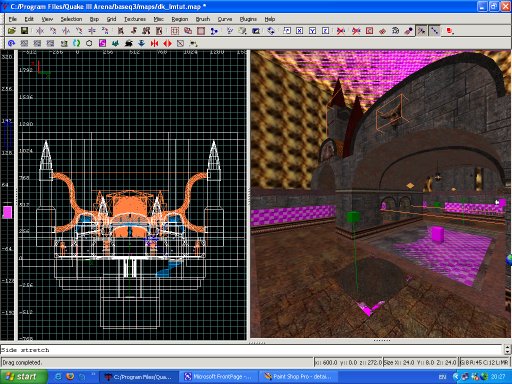The image size is (512, 384).
Task: Activate the Clipper tool with blue nodes icon
Action: pyautogui.click(x=214, y=31)
